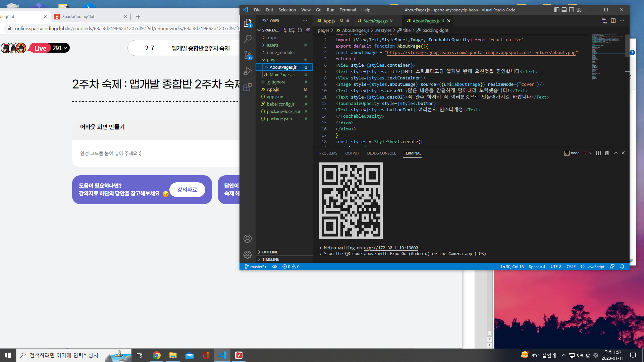The height and width of the screenshot is (362, 644).
Task: Expand the assets folder
Action: [284, 45]
